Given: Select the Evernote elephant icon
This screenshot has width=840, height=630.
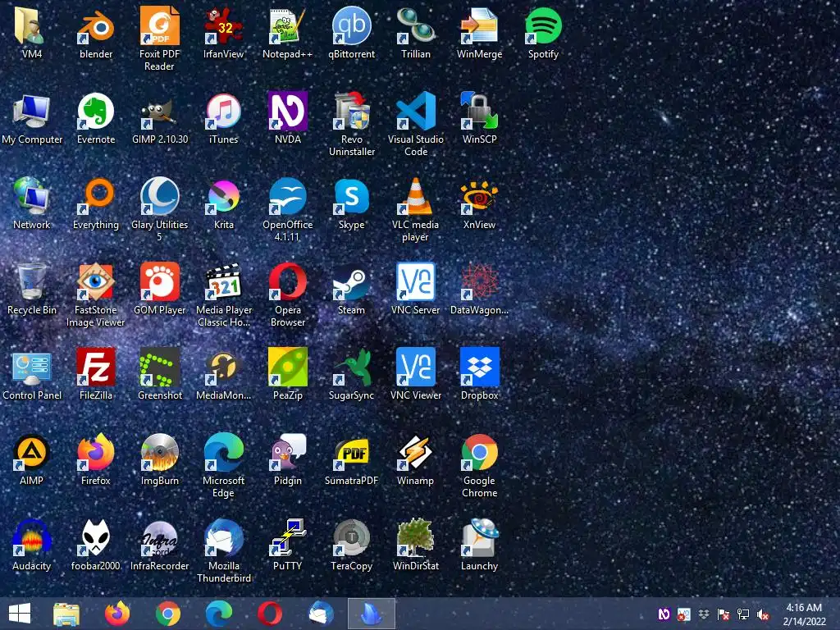Looking at the screenshot, I should [96, 111].
